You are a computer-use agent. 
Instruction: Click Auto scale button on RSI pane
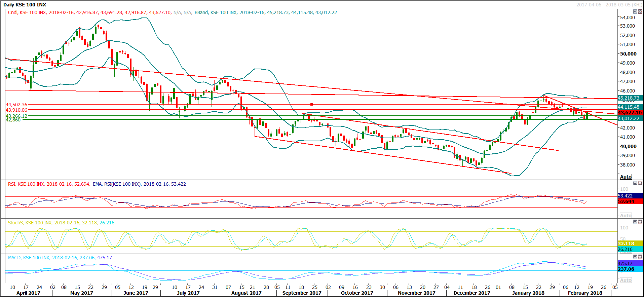click(x=626, y=215)
